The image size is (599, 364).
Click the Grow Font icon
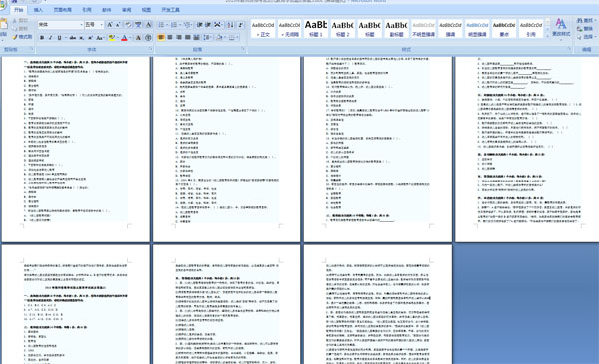(x=109, y=25)
